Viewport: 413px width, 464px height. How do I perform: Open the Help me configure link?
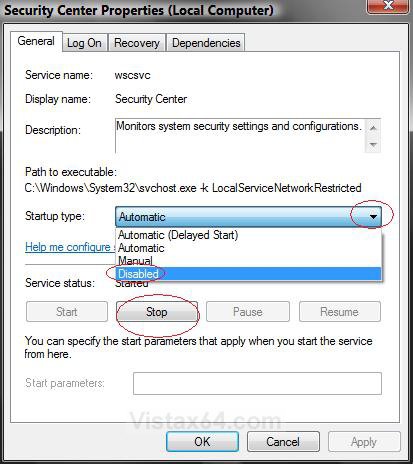[x=70, y=247]
